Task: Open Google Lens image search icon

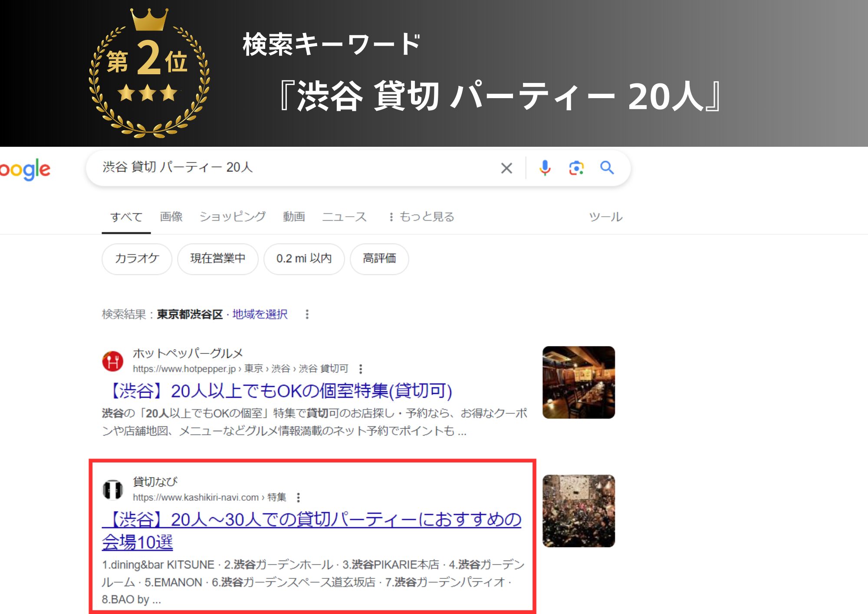Action: 576,168
